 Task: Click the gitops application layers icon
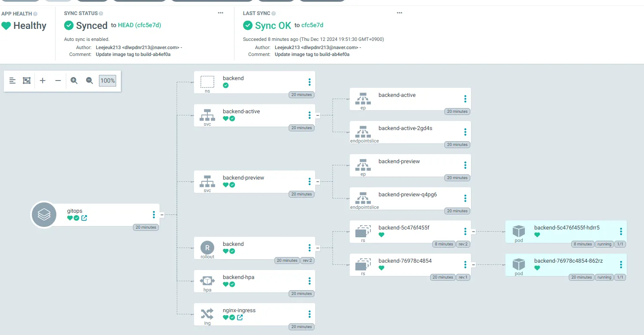click(44, 214)
